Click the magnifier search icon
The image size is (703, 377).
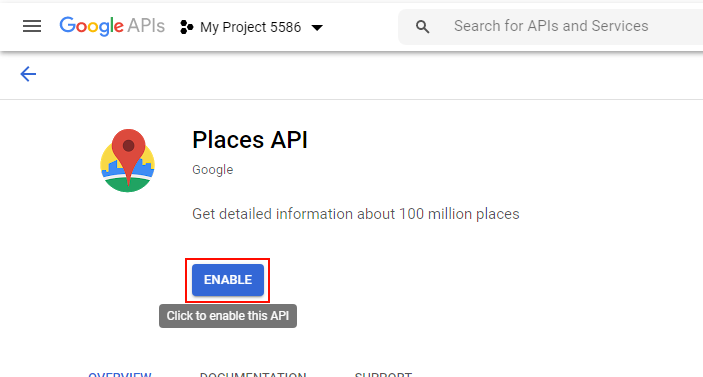(x=422, y=27)
